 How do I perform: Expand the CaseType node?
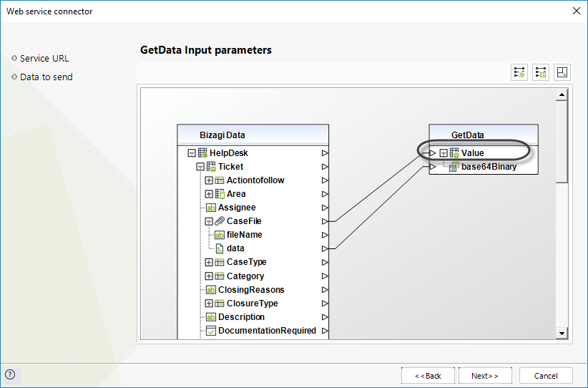pos(209,262)
